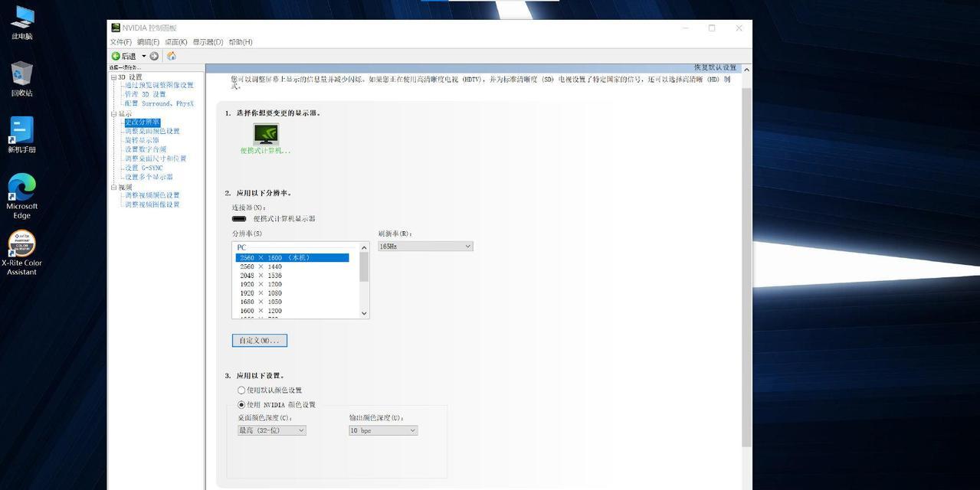This screenshot has height=490, width=980.
Task: Collapse the 视频 tree node
Action: point(113,187)
